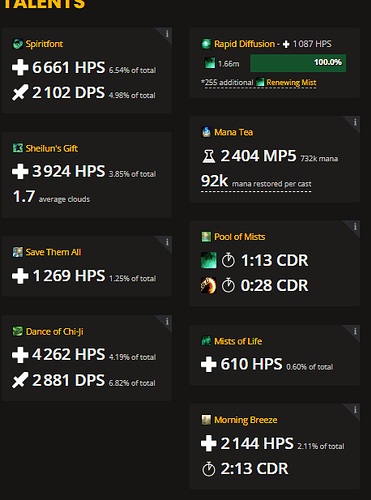Click the tiger spell icon by 0:28 CDR
The width and height of the screenshot is (371, 500).
coord(209,285)
